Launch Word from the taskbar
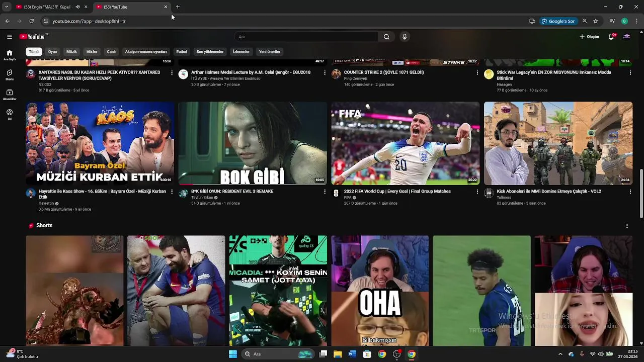Image resolution: width=644 pixels, height=362 pixels. pyautogui.click(x=352, y=354)
